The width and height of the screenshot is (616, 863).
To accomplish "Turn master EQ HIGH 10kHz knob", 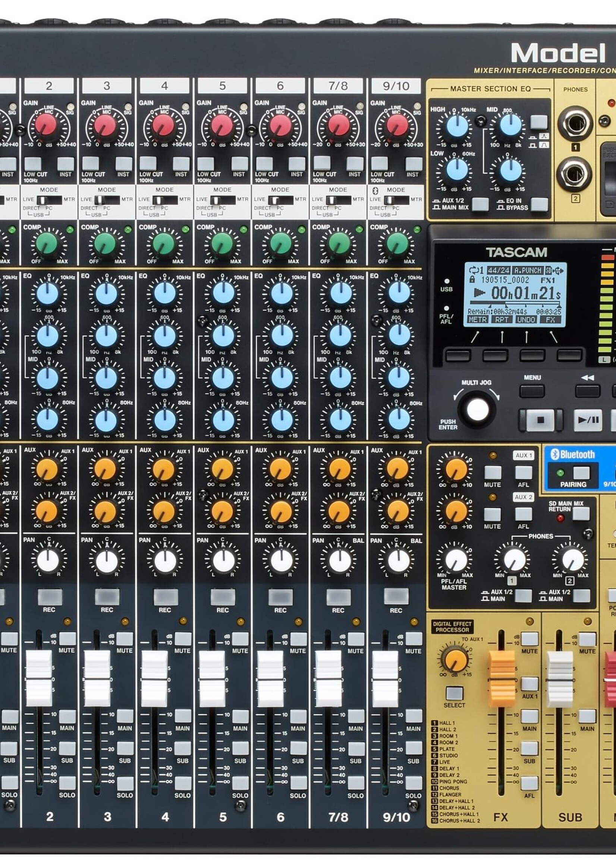I will pyautogui.click(x=457, y=126).
